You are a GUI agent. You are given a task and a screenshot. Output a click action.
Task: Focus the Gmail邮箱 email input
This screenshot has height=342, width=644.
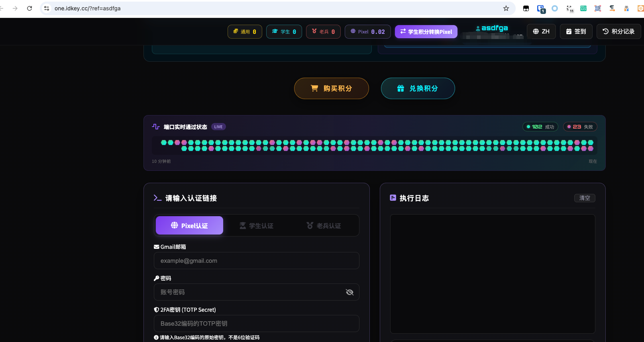(x=257, y=261)
